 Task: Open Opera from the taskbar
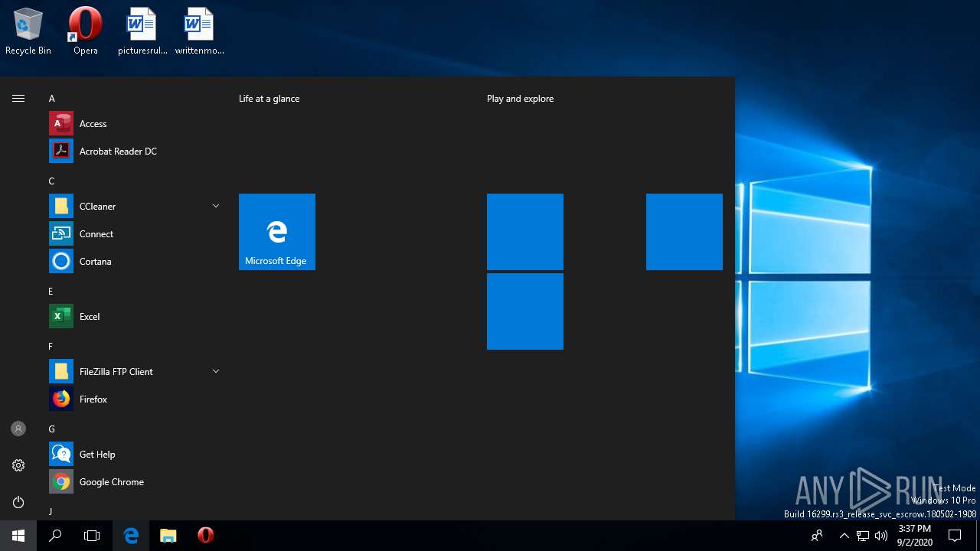[205, 536]
